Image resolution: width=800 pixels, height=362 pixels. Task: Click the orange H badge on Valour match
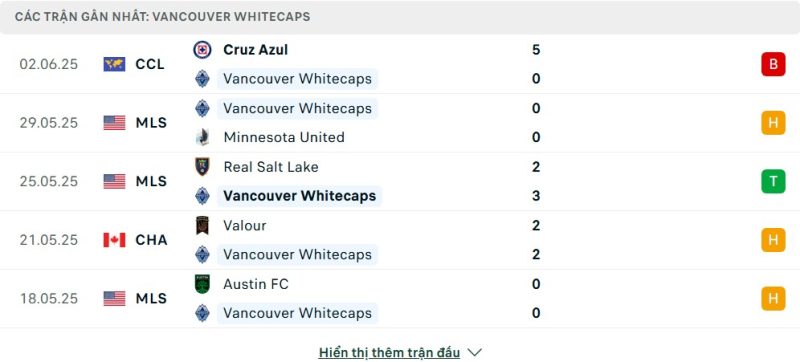(773, 240)
